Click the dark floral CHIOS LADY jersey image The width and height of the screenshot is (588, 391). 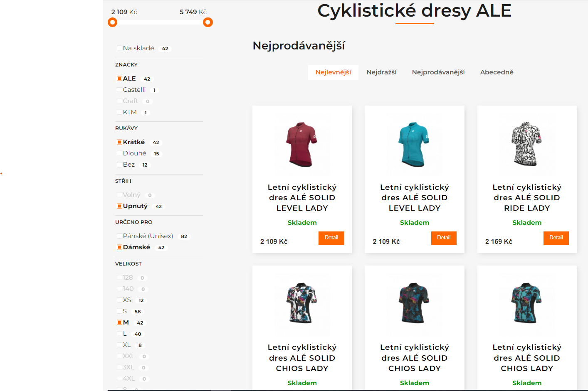[x=414, y=305]
